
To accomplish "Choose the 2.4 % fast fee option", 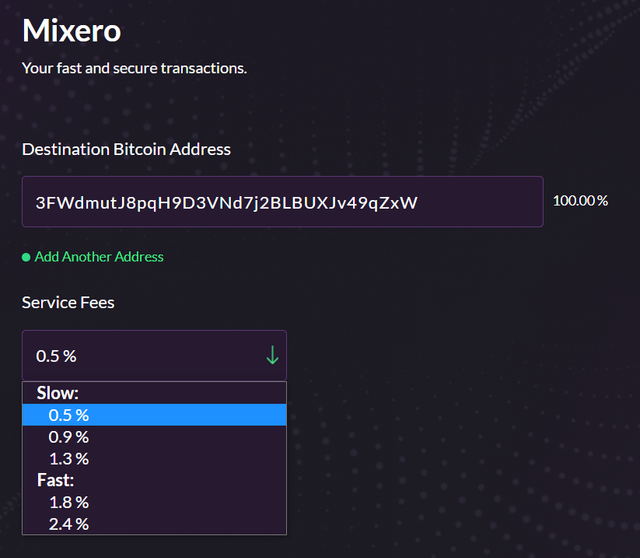I will coord(154,524).
